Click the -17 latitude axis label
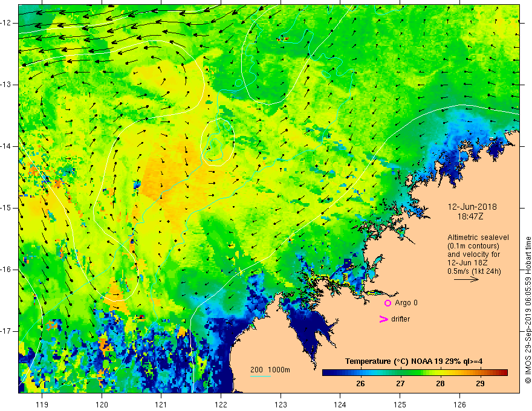The image size is (532, 411). [6, 331]
